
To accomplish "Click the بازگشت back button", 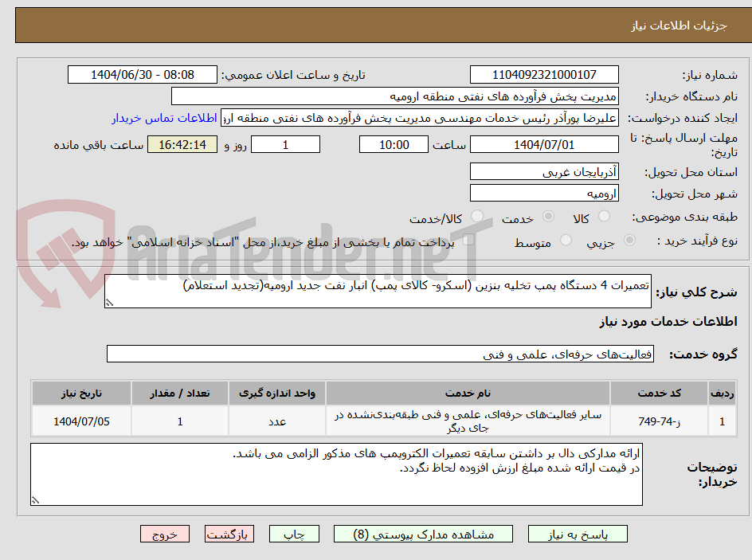I will [229, 534].
